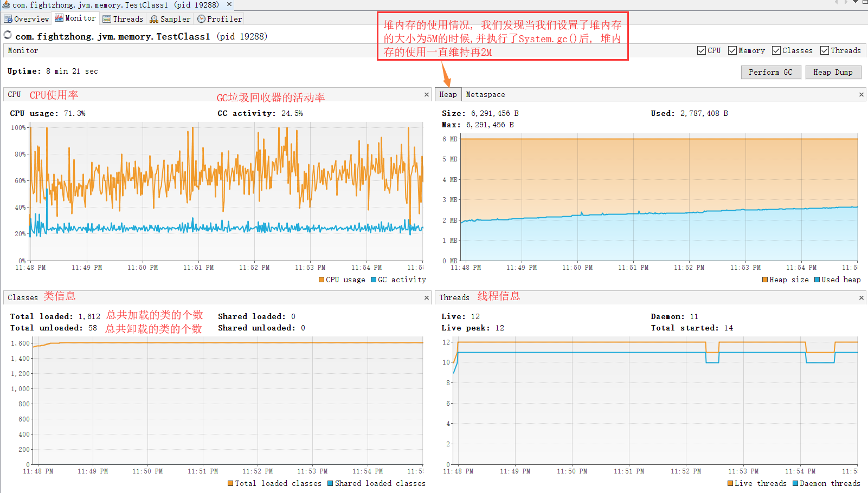Open the Profiler tab
Viewport: 868px width, 493px height.
point(220,19)
